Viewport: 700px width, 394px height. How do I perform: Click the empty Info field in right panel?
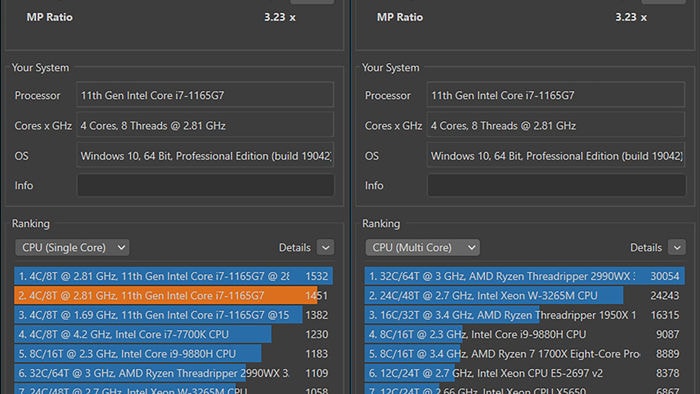[x=556, y=185]
